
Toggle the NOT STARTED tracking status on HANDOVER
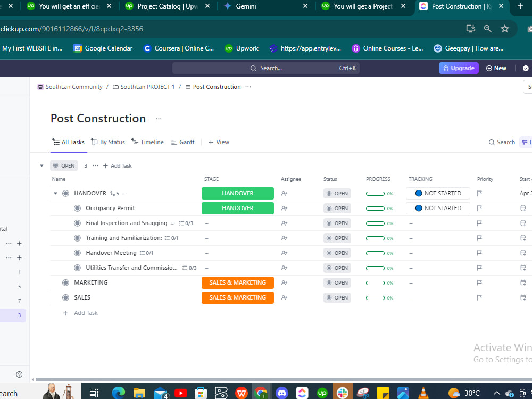pyautogui.click(x=438, y=193)
